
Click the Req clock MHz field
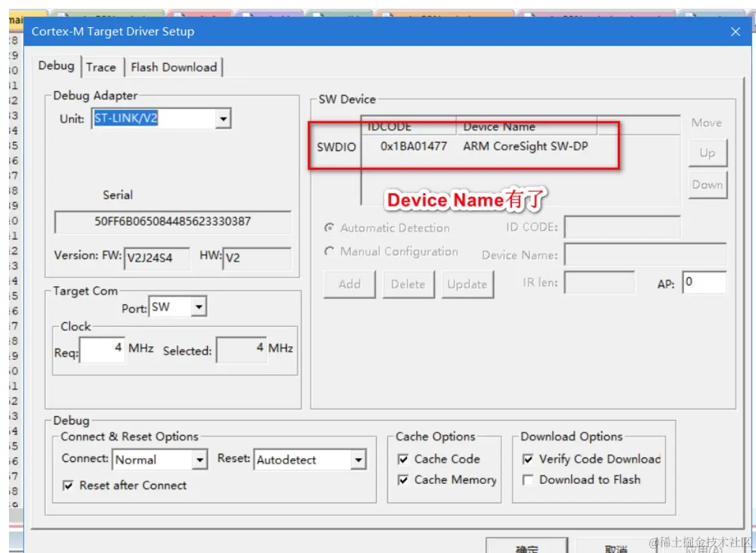click(x=102, y=350)
